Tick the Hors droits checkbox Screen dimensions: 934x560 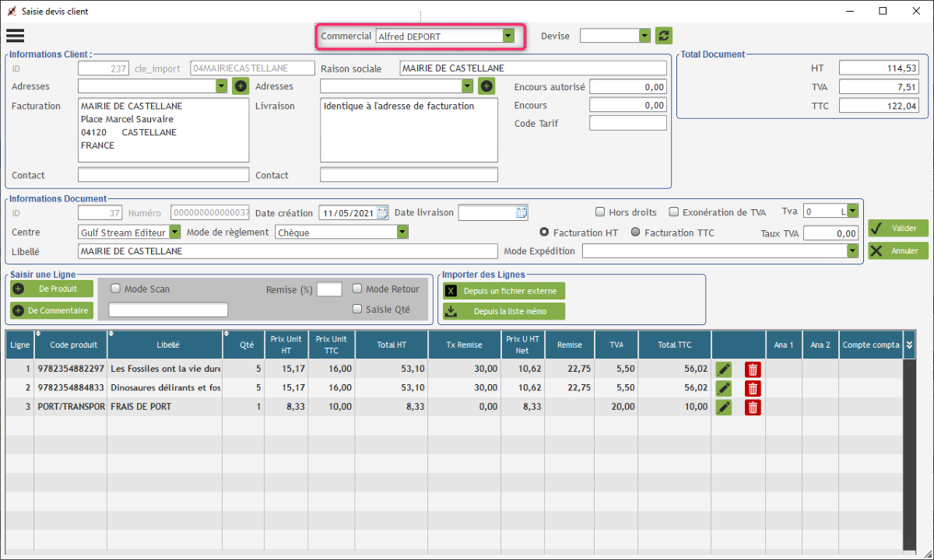(600, 212)
